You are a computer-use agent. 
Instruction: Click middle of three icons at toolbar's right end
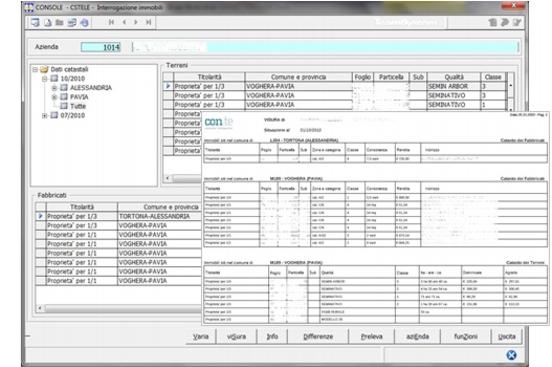pyautogui.click(x=505, y=23)
